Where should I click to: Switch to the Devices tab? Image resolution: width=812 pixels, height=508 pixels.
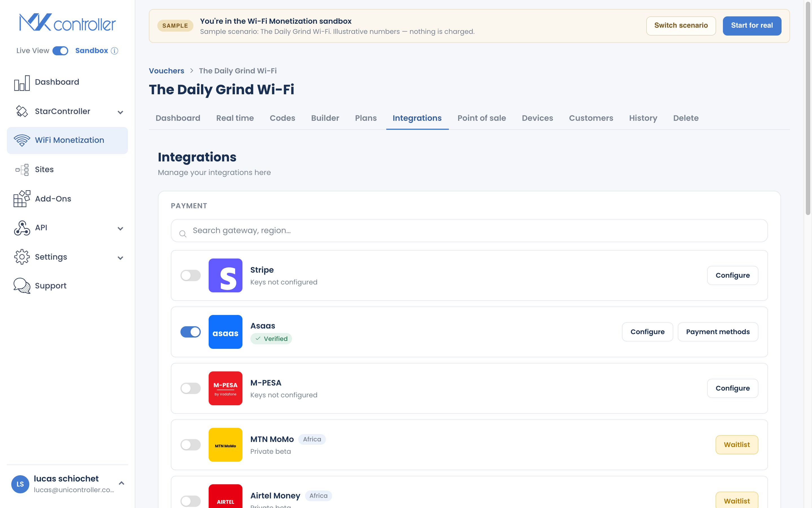pos(537,118)
